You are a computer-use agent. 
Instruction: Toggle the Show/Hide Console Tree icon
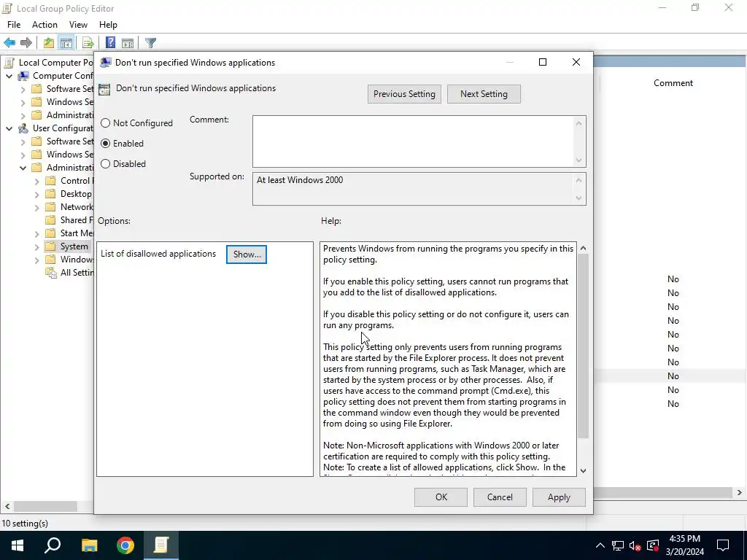(66, 43)
